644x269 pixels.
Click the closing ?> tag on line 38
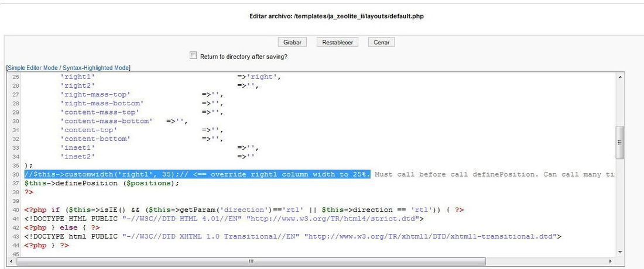tap(29, 192)
